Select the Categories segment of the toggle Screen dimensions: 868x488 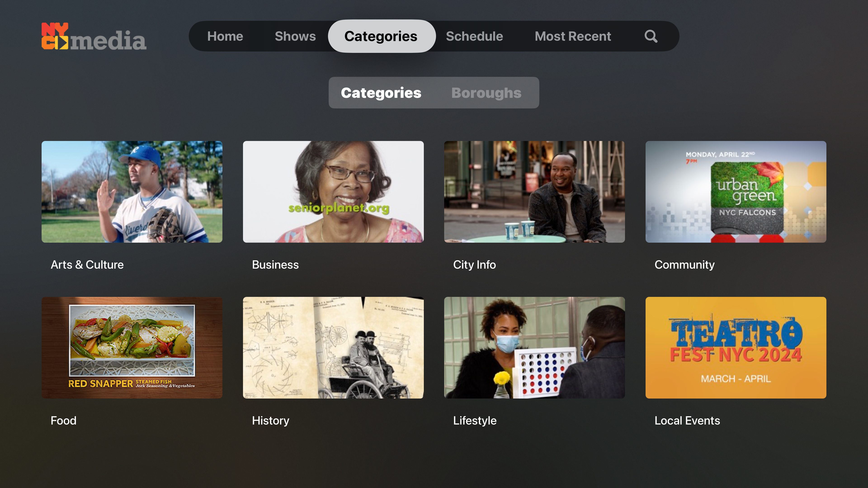[381, 93]
